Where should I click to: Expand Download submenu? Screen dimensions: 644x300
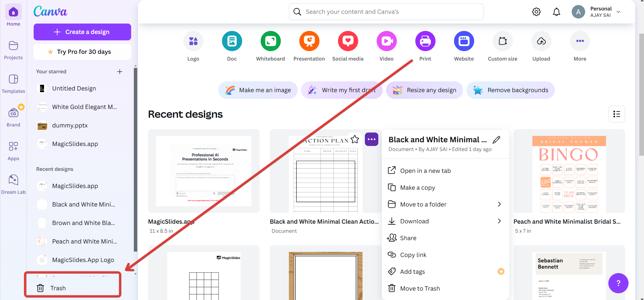(x=499, y=221)
